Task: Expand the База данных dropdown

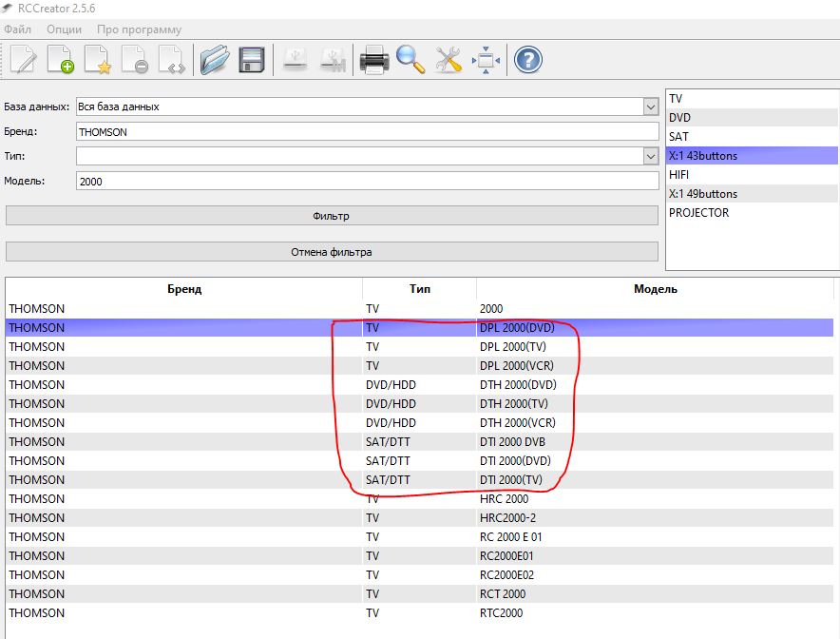Action: pyautogui.click(x=650, y=106)
